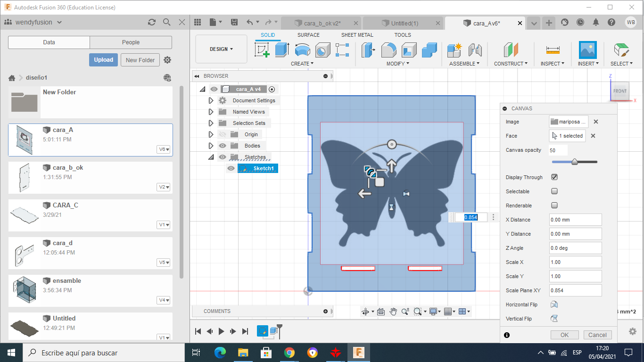Click Cancel in the Canvas dialog

click(x=597, y=335)
